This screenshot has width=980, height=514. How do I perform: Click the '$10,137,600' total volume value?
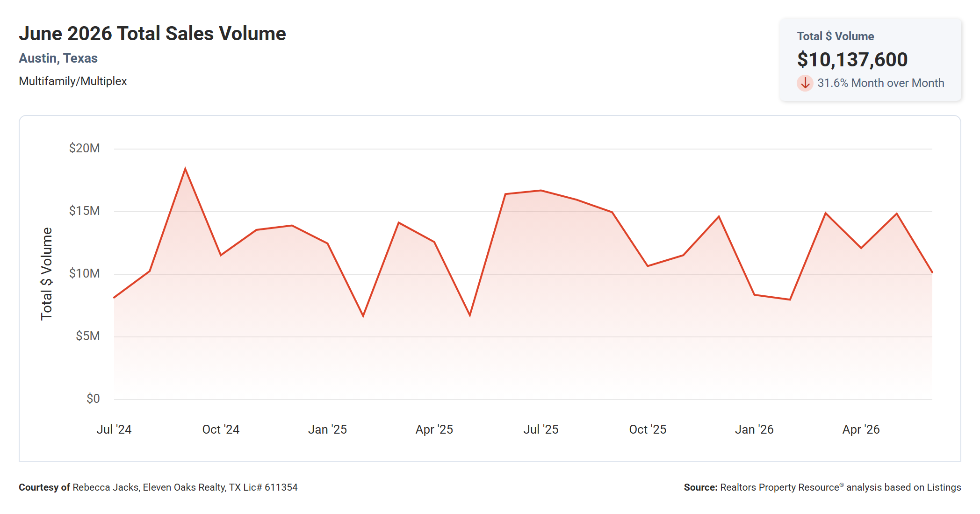pyautogui.click(x=852, y=59)
